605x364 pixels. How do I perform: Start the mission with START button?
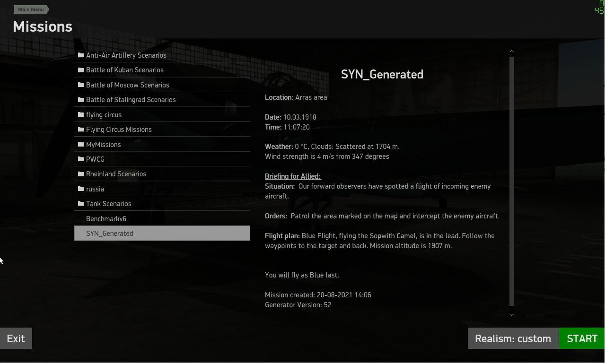pyautogui.click(x=582, y=338)
